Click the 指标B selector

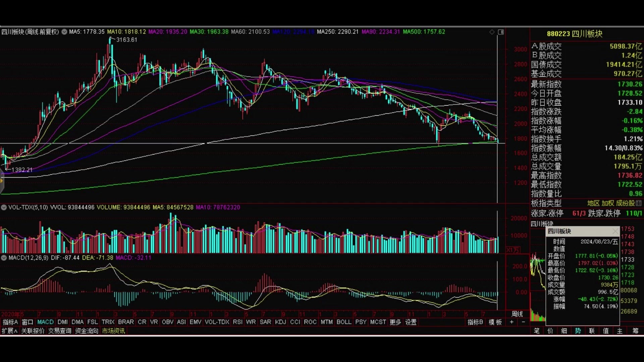[475, 322]
